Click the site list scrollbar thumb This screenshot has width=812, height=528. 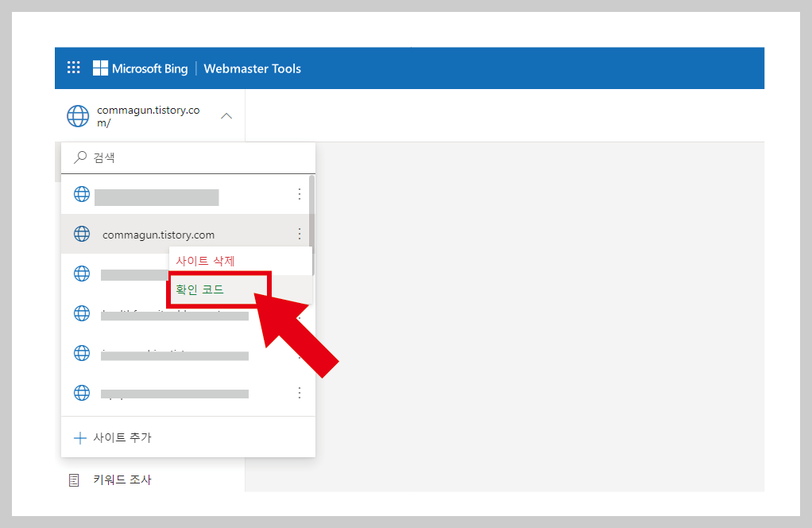(311, 225)
